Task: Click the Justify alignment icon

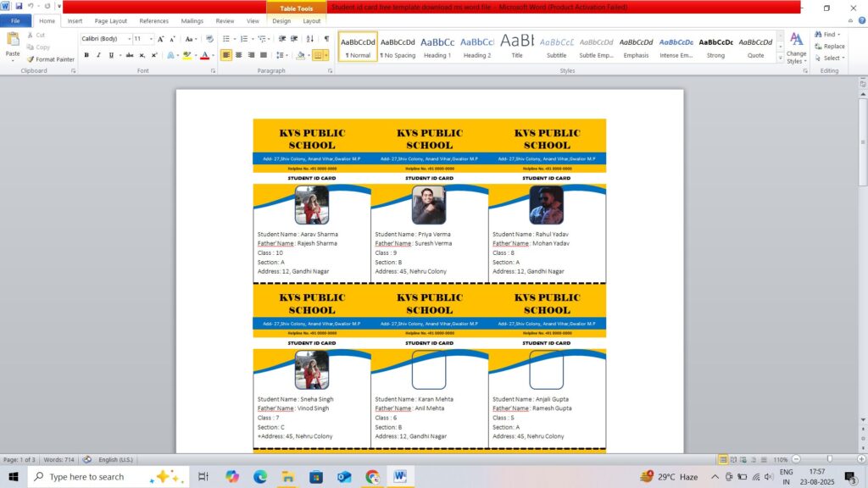Action: click(264, 55)
